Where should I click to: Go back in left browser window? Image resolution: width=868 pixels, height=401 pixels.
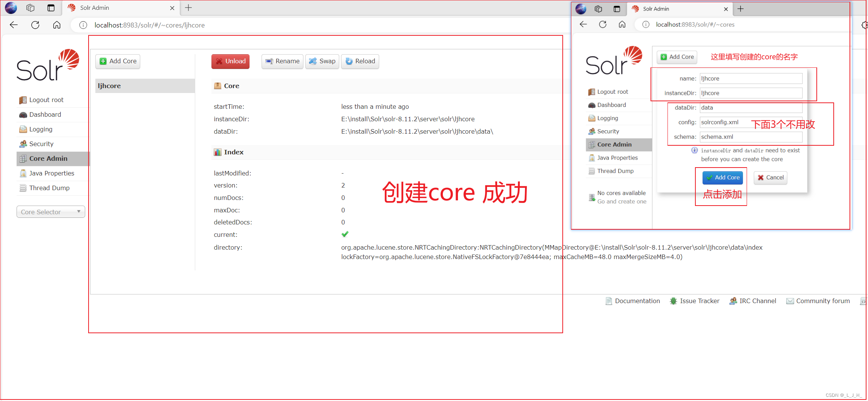[14, 25]
